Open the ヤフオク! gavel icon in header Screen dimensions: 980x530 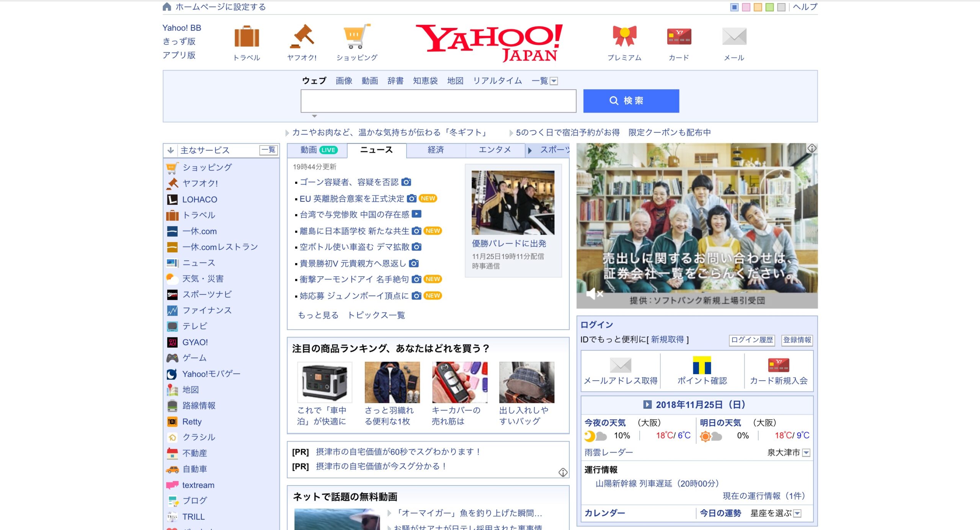coord(302,36)
